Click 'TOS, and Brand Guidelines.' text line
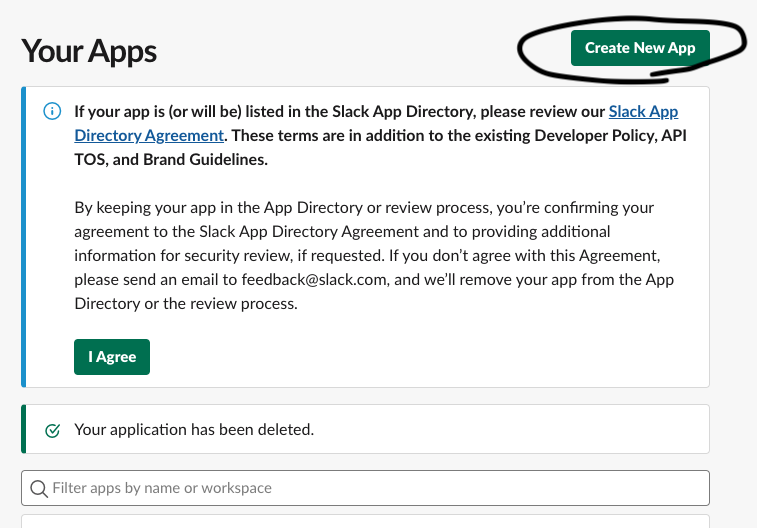This screenshot has width=757, height=528. click(x=171, y=159)
